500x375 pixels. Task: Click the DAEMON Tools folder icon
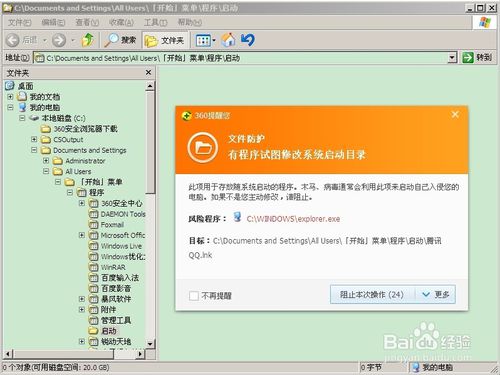point(94,214)
